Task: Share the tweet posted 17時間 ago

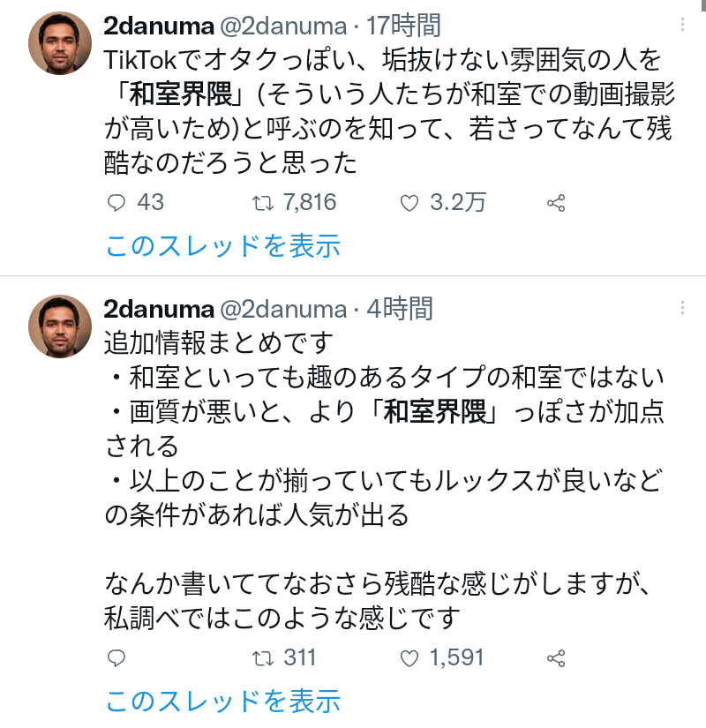Action: coord(556,203)
